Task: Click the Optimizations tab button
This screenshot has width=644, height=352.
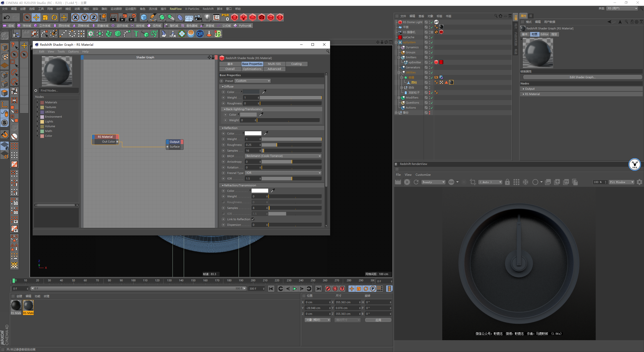Action: click(252, 69)
